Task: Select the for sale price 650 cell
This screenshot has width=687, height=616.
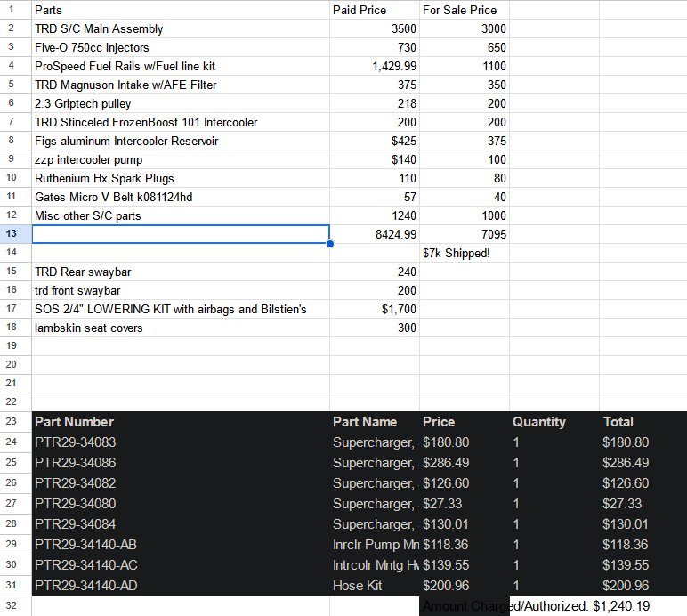Action: point(464,47)
